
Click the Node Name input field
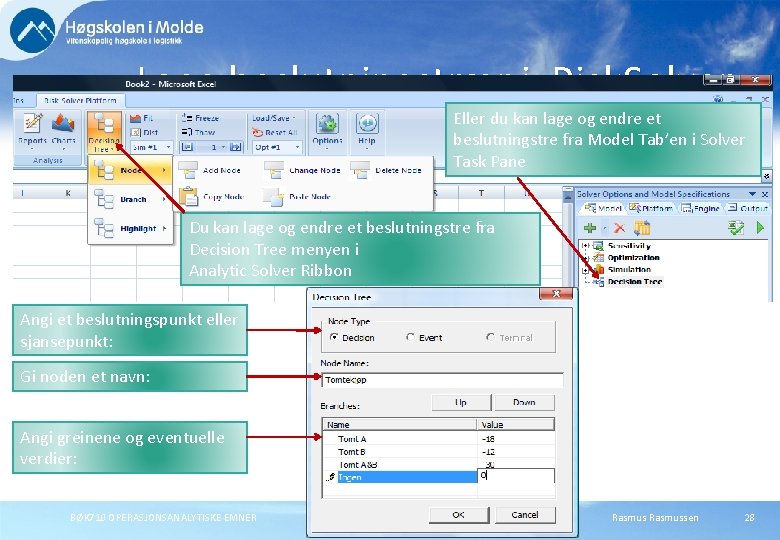coord(442,380)
